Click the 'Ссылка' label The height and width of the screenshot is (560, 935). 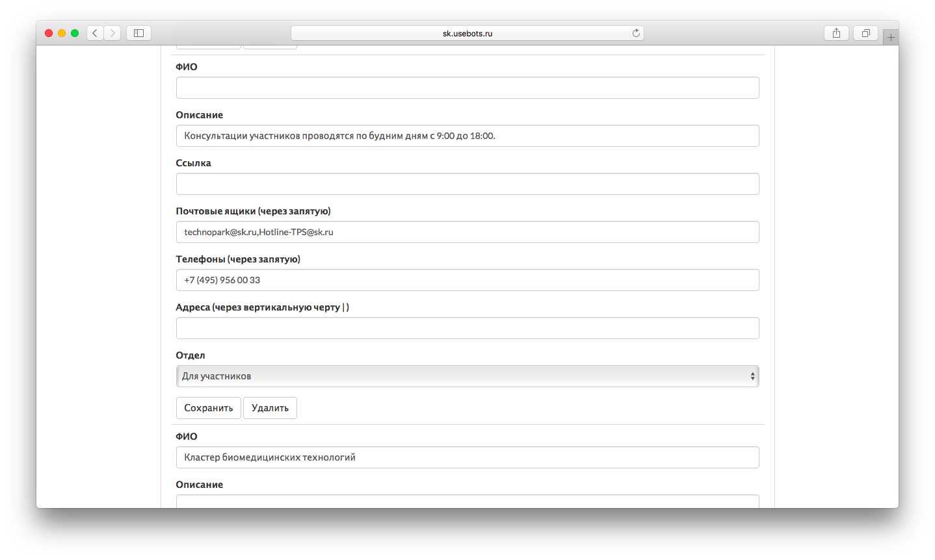[194, 163]
